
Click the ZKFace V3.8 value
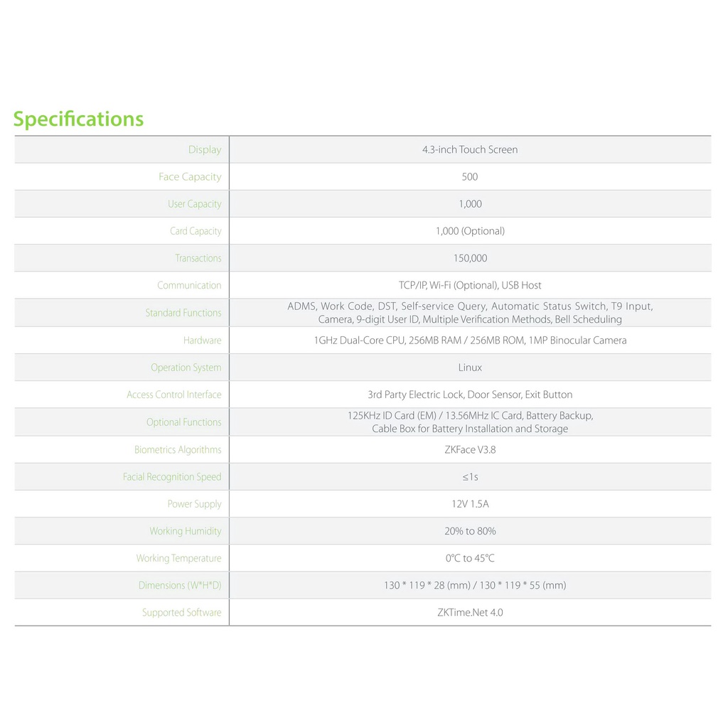[470, 449]
